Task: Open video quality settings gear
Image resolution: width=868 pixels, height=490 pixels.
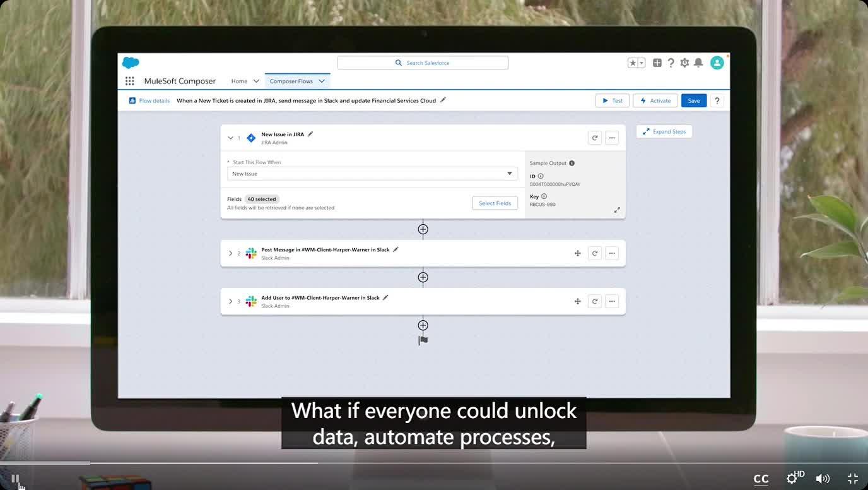Action: click(794, 478)
